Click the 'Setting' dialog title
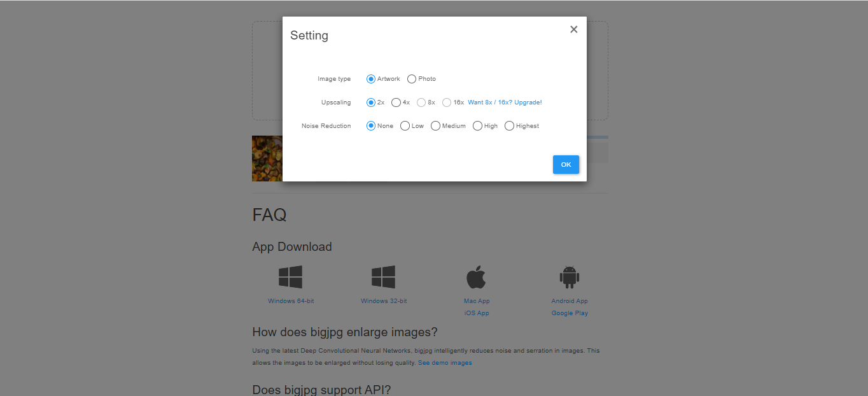This screenshot has width=868, height=396. click(309, 36)
